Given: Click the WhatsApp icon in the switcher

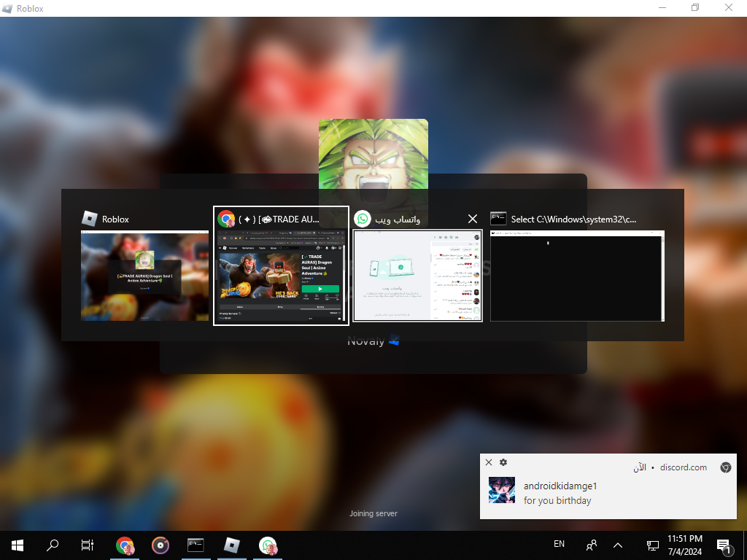Looking at the screenshot, I should 362,219.
